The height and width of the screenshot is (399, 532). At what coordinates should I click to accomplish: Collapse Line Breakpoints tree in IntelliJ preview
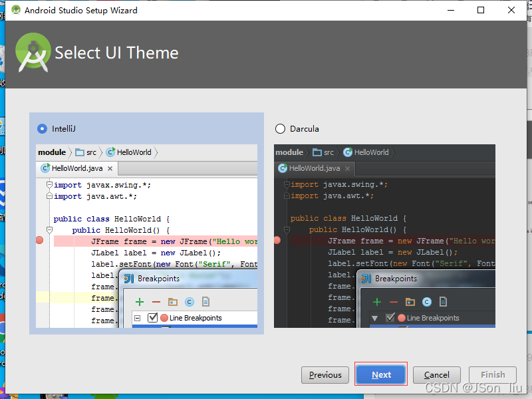pyautogui.click(x=138, y=319)
